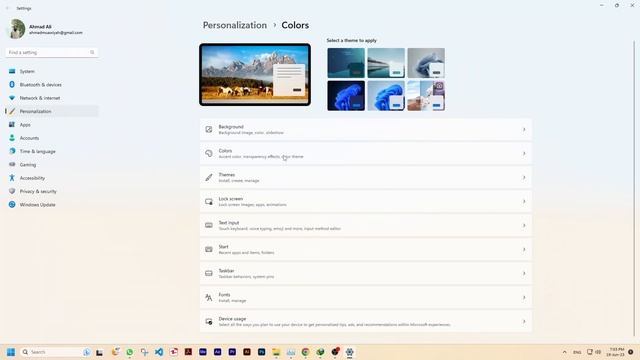Apply the multi-picture collage theme thumbnail

point(426,96)
